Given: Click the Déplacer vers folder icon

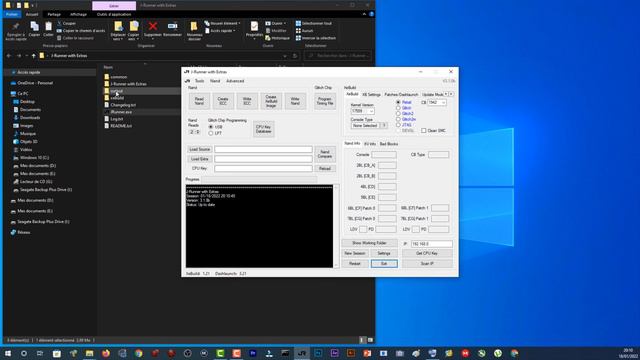Looking at the screenshot, I should 118,27.
